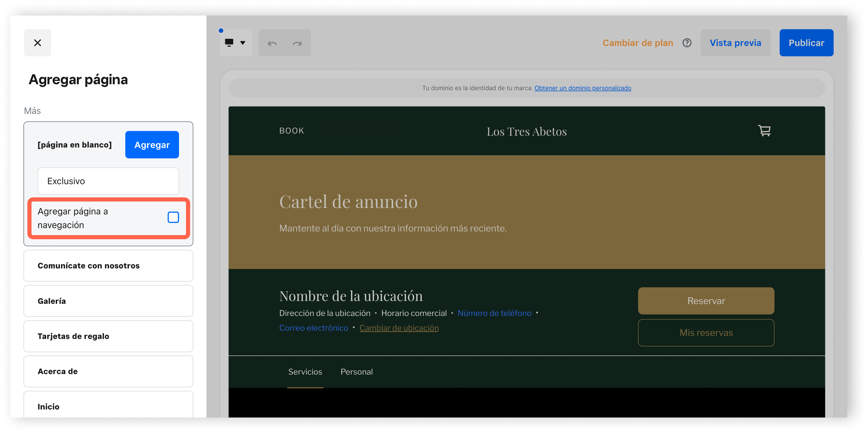The height and width of the screenshot is (433, 868).
Task: Open device view dropdown arrow
Action: (x=243, y=43)
